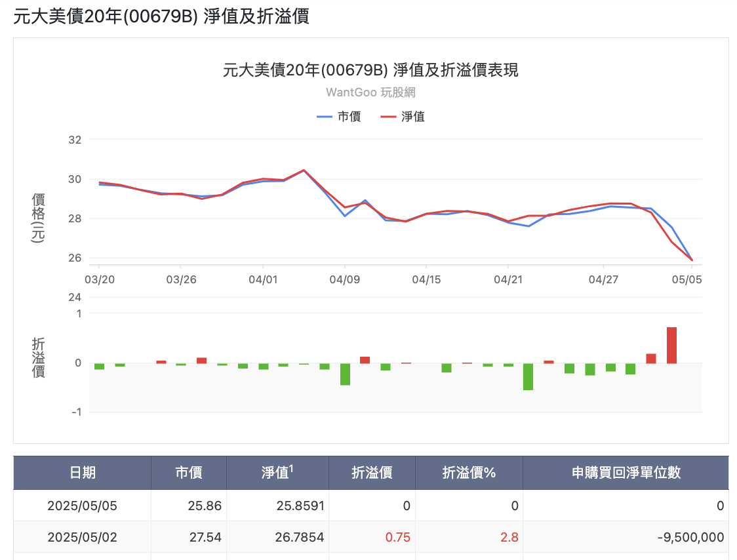The image size is (737, 560).
Task: Click the green discount bar at 04/09
Action: [x=345, y=374]
